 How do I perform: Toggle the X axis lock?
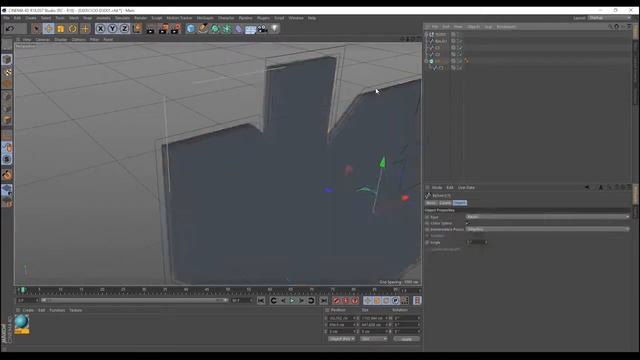(100, 29)
